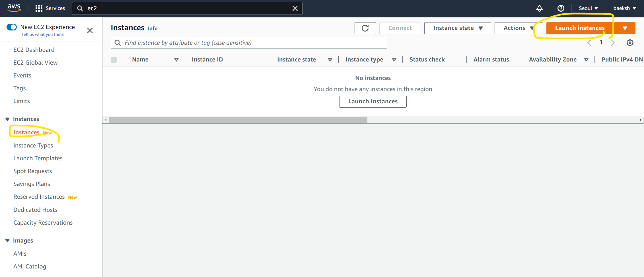This screenshot has width=644, height=277.
Task: Focus the Find instance filter field
Action: [249, 43]
